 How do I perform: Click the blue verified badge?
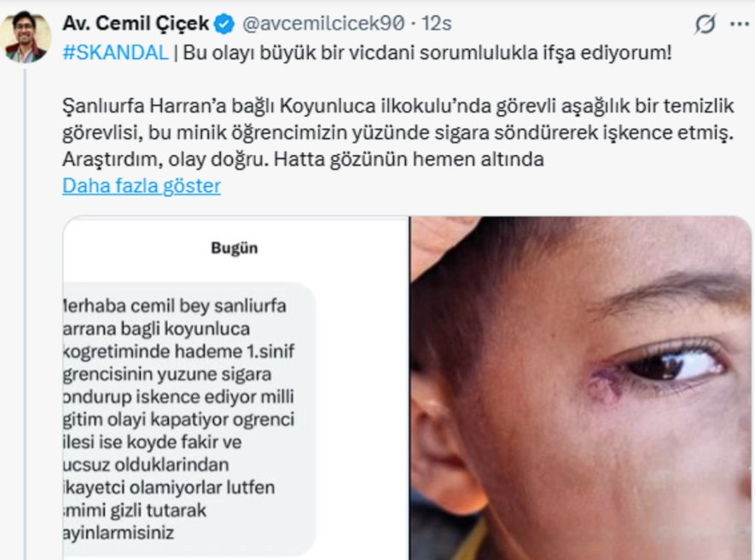tap(224, 24)
